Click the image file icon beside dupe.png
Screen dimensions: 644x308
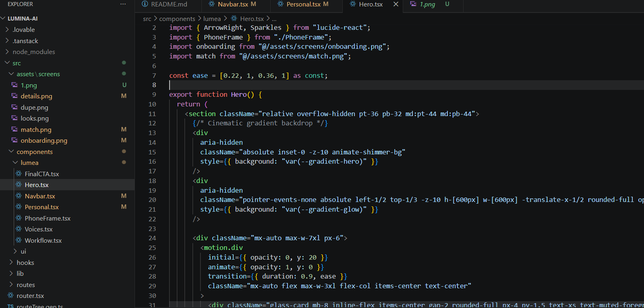click(15, 108)
